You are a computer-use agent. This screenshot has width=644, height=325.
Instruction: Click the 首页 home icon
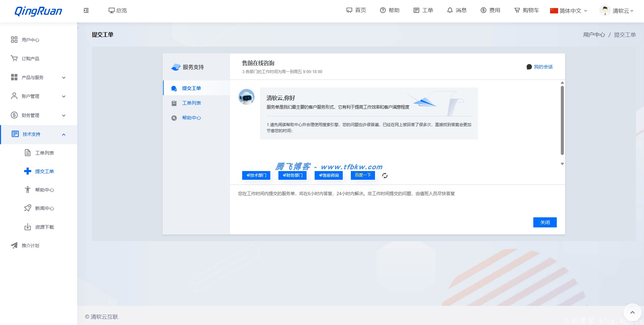[349, 10]
